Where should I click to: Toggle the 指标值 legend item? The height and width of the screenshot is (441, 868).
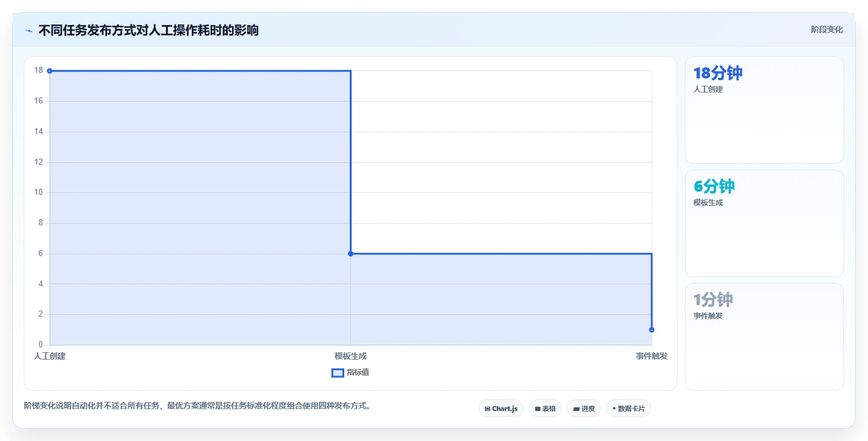point(350,372)
